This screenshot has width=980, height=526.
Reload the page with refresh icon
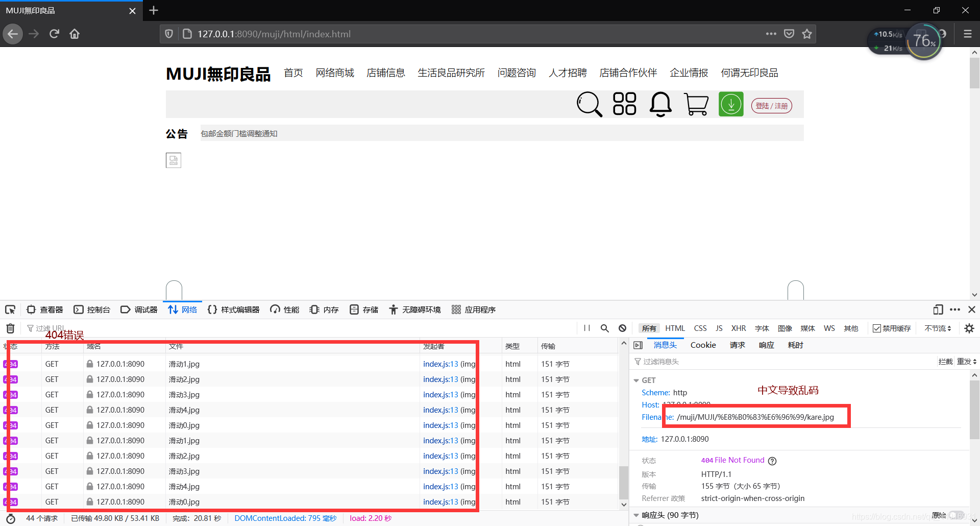pyautogui.click(x=54, y=34)
